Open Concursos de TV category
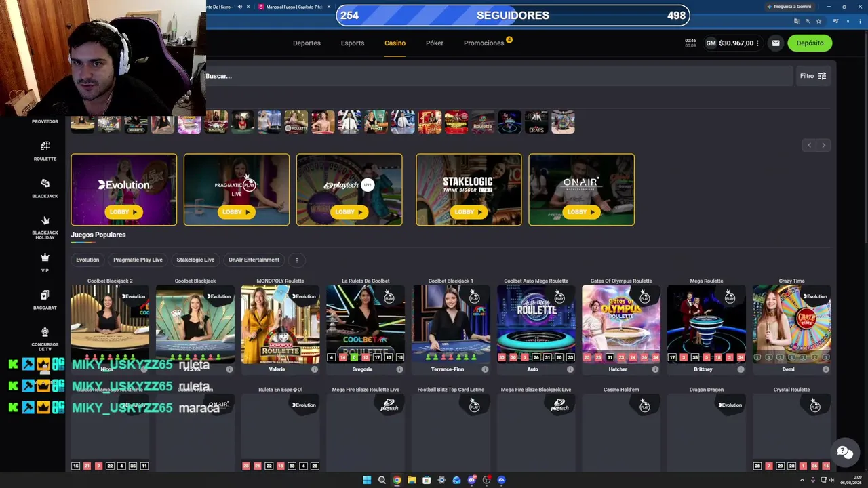Viewport: 868px width, 488px height. coord(45,338)
